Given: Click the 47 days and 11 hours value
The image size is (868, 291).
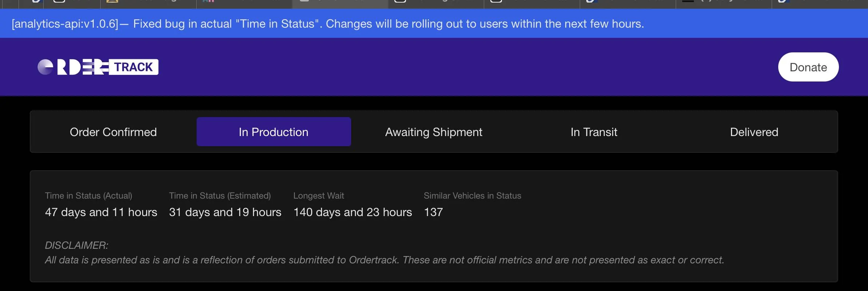Looking at the screenshot, I should 101,212.
